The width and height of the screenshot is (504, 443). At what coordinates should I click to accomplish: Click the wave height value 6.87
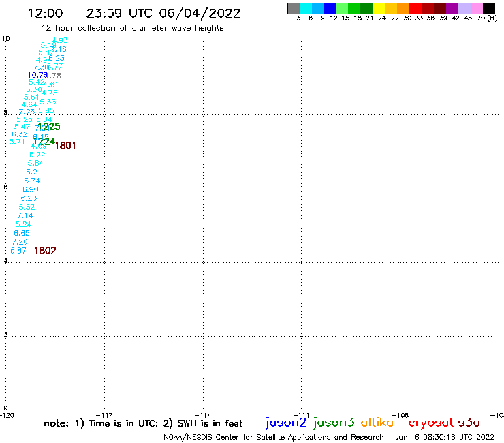[x=18, y=251]
